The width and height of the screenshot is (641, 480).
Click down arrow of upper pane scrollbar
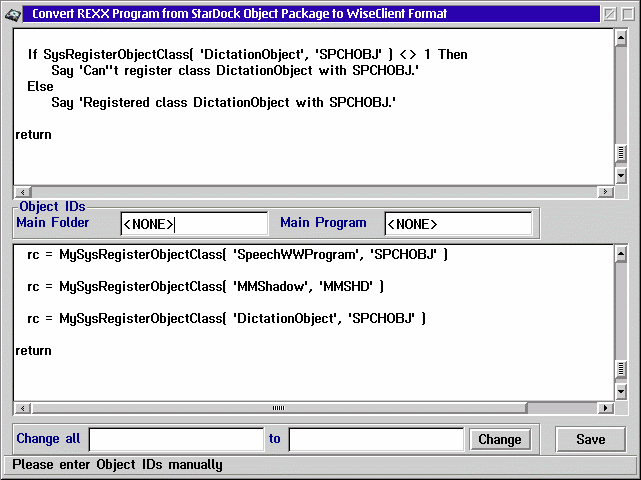click(x=621, y=174)
